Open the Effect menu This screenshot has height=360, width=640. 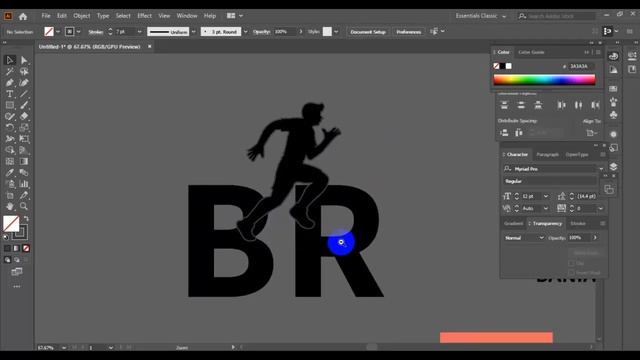(x=144, y=16)
